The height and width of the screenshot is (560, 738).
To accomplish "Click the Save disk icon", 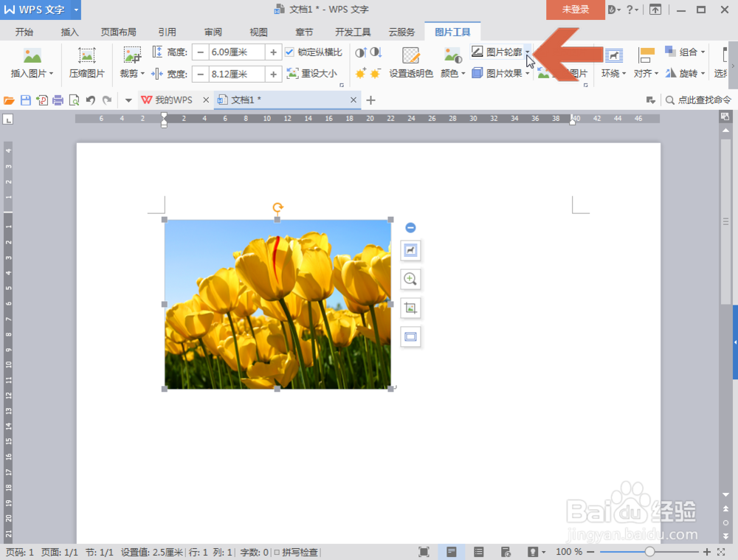I will tap(25, 100).
